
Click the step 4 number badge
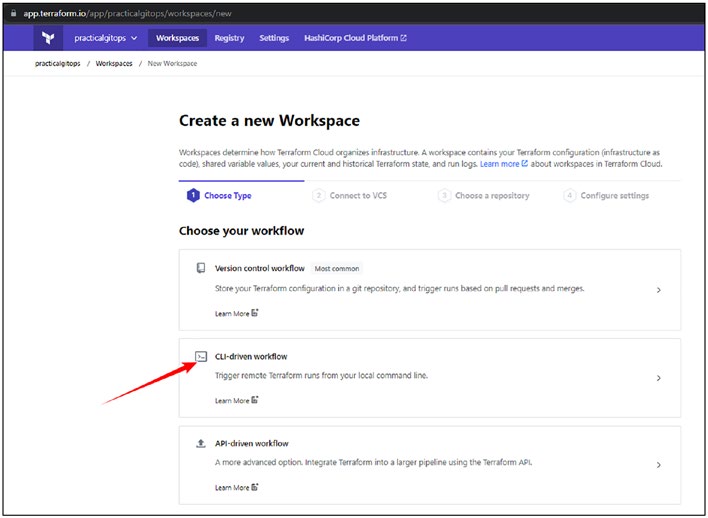tap(569, 196)
